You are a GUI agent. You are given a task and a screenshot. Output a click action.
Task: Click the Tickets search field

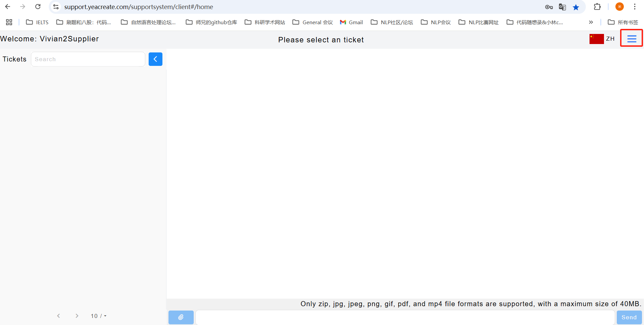click(x=88, y=59)
